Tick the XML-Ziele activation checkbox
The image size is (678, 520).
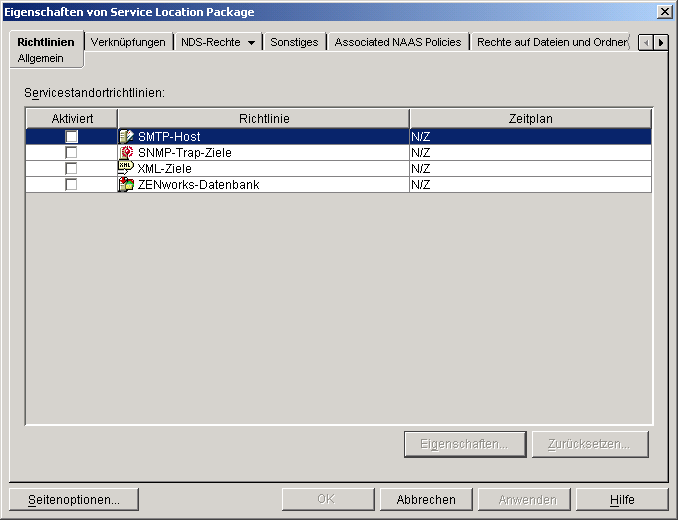coord(71,169)
